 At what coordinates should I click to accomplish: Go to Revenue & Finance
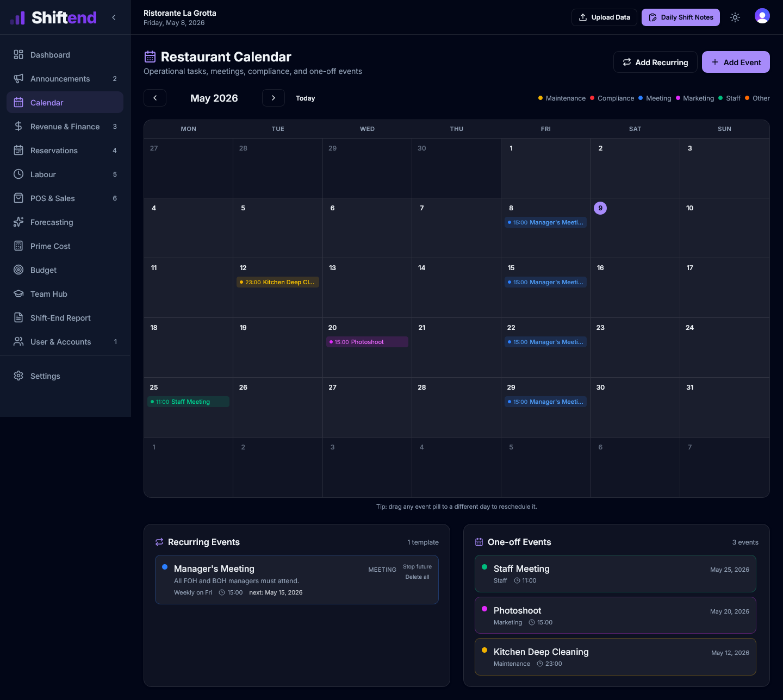pos(65,127)
